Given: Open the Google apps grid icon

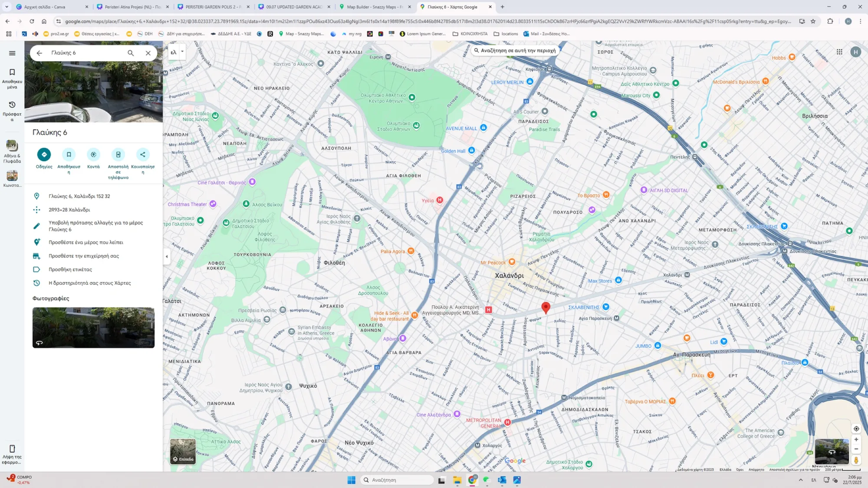Looking at the screenshot, I should point(839,52).
